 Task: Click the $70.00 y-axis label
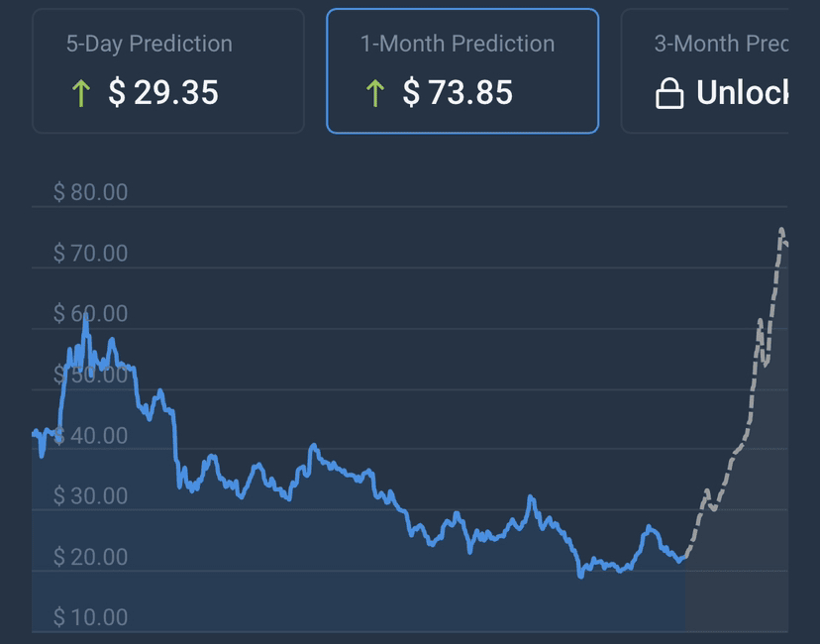click(90, 254)
